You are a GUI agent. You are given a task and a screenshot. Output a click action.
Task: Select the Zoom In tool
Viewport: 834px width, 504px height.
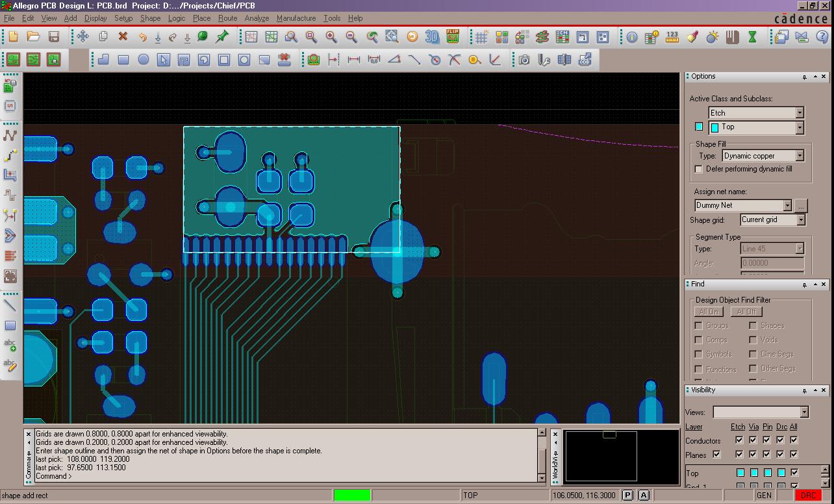point(330,37)
